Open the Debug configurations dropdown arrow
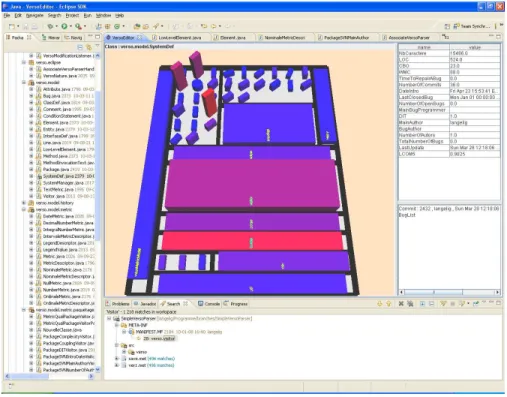 (x=56, y=26)
